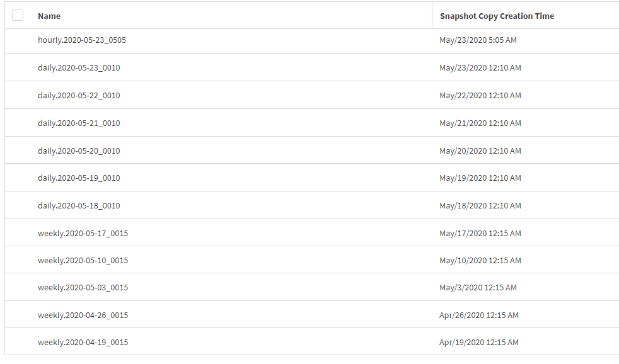Choose the weekly.2020-05-03_0015 snapshot

point(83,288)
